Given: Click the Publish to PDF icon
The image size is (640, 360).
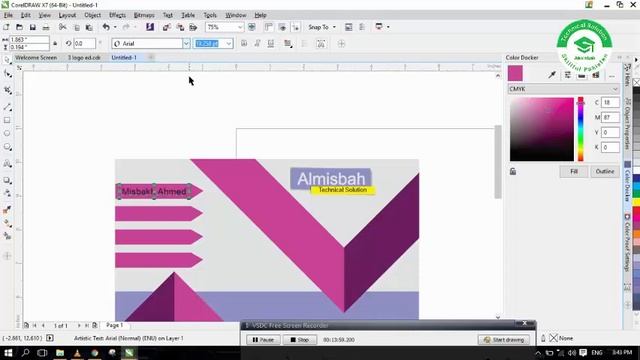Looking at the screenshot, I should (193, 27).
